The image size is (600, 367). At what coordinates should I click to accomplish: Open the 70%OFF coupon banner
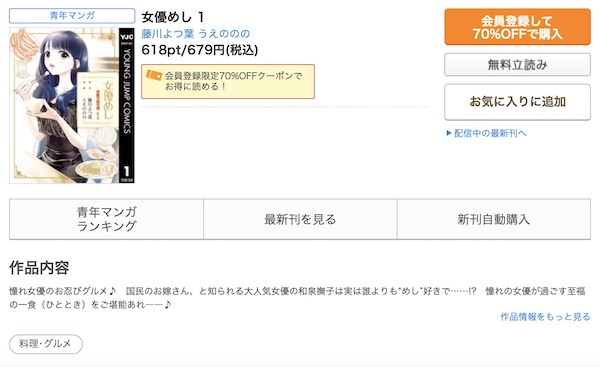(x=228, y=82)
